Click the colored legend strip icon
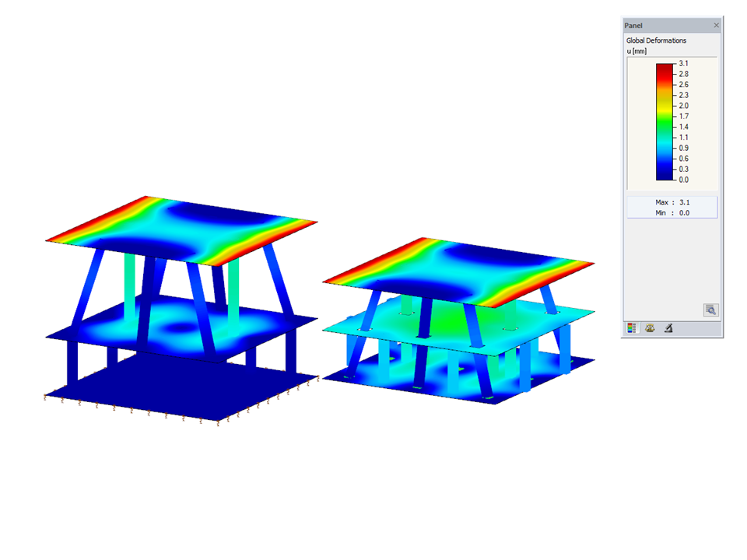The image size is (747, 560). [x=633, y=327]
